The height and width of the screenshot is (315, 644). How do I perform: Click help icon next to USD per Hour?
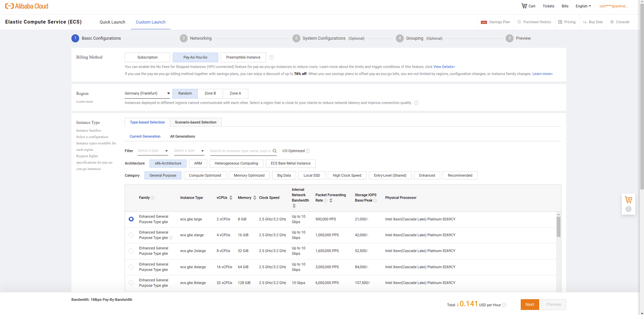[504, 305]
